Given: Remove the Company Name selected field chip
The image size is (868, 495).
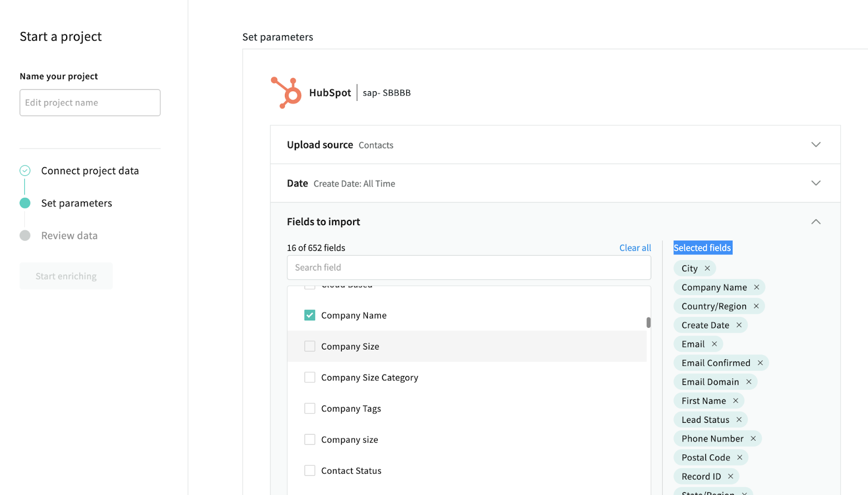Looking at the screenshot, I should [x=757, y=287].
